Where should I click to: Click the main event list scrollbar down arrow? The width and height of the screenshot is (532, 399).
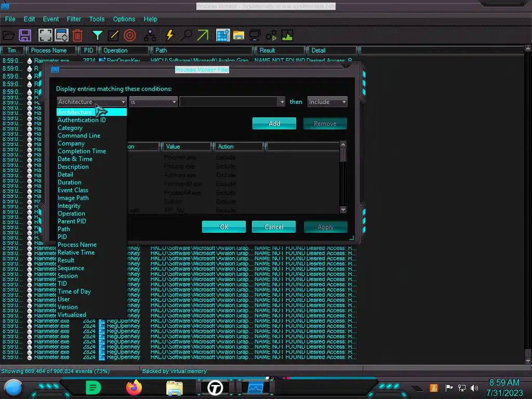(x=528, y=361)
